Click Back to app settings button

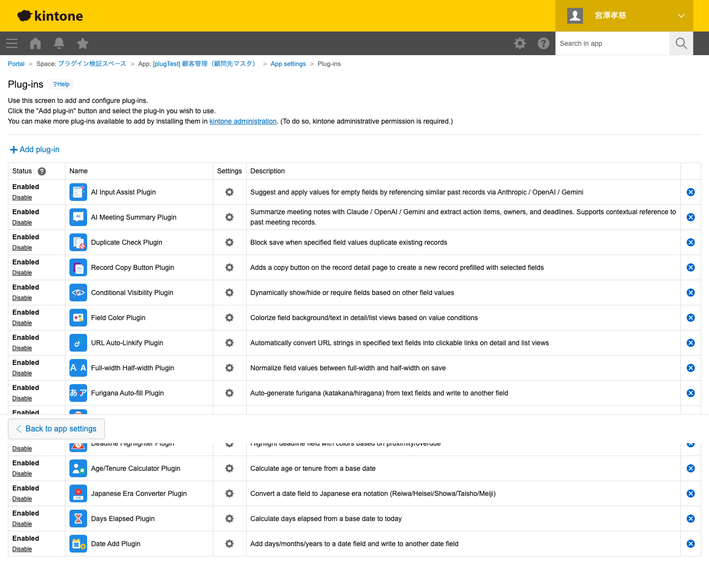click(x=56, y=429)
